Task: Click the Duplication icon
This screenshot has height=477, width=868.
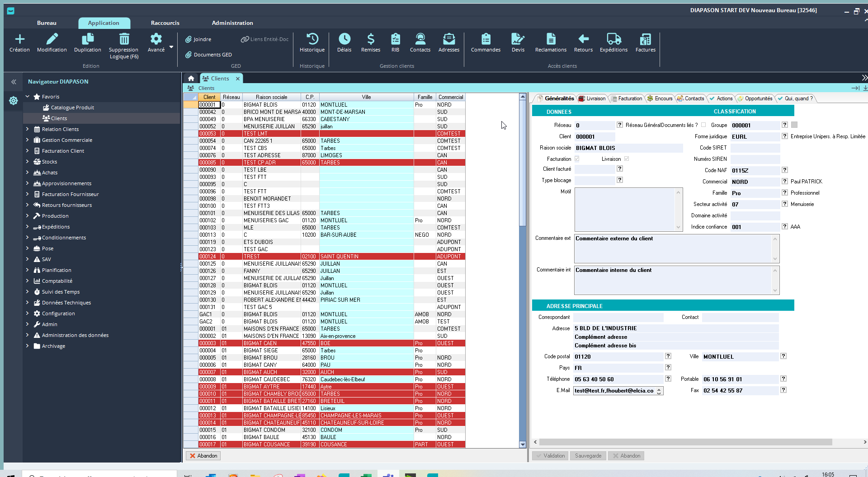Action: point(88,39)
